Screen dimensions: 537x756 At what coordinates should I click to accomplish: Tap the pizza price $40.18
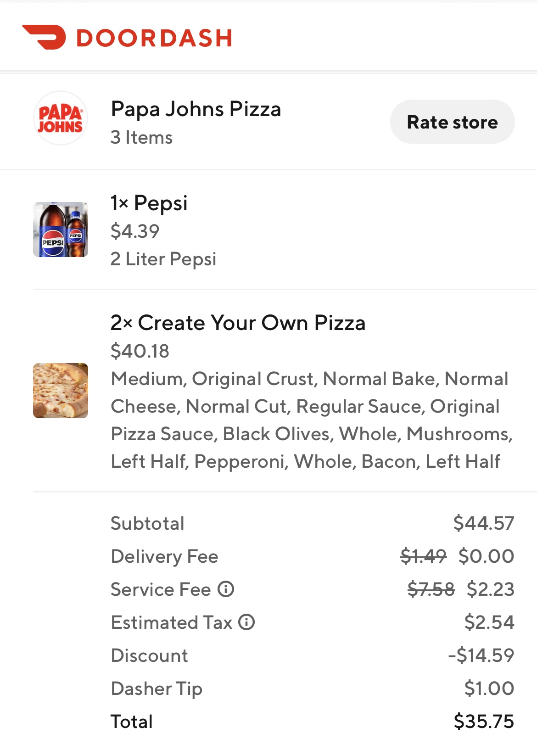pyautogui.click(x=140, y=351)
